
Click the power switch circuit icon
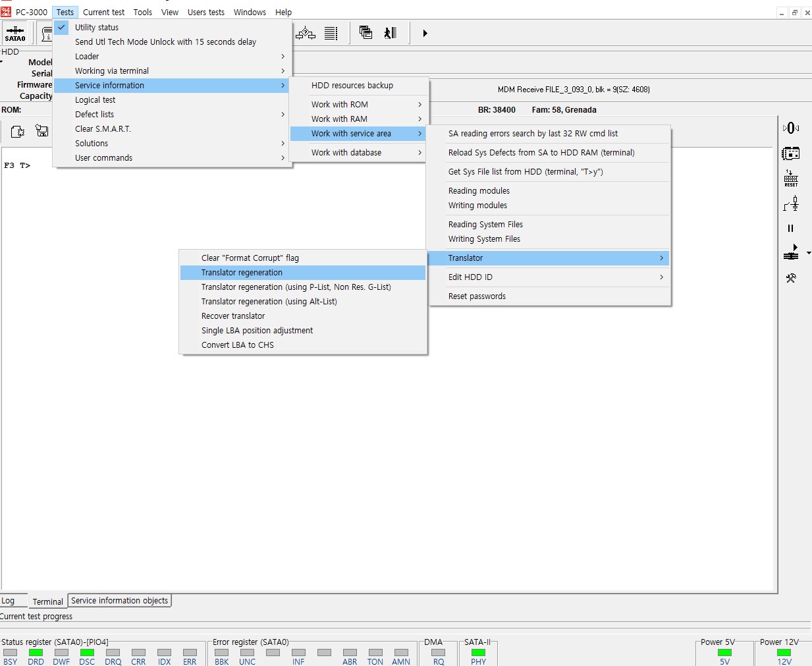click(x=791, y=204)
